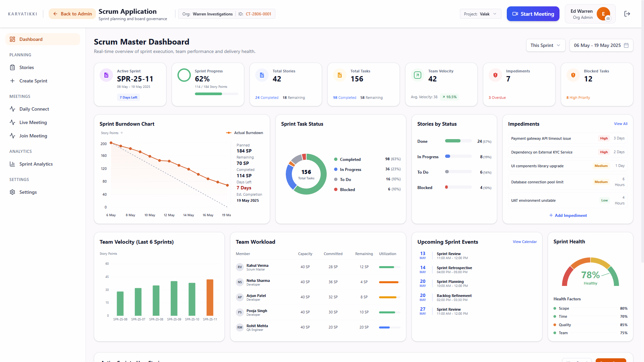644x362 pixels.
Task: Open the 06 May - 19 May 2025 picker
Action: [601, 45]
